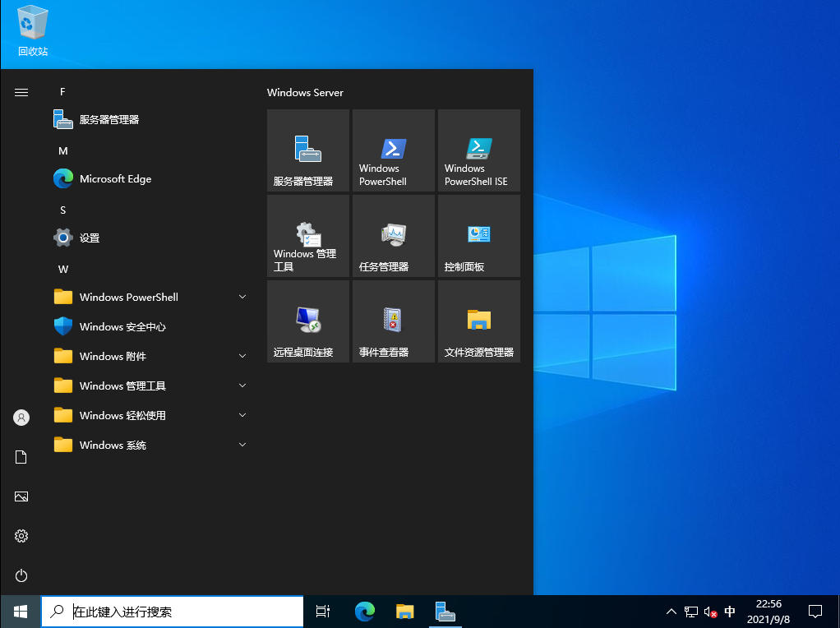
Task: Launch 远程桌面连接 (Remote Desktop) tile
Action: (307, 321)
